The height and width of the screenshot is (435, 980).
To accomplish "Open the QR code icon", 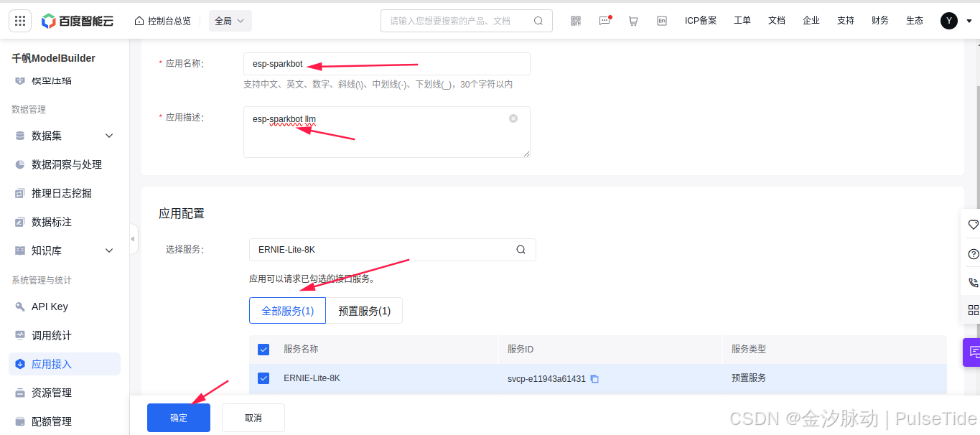I will coord(576,21).
